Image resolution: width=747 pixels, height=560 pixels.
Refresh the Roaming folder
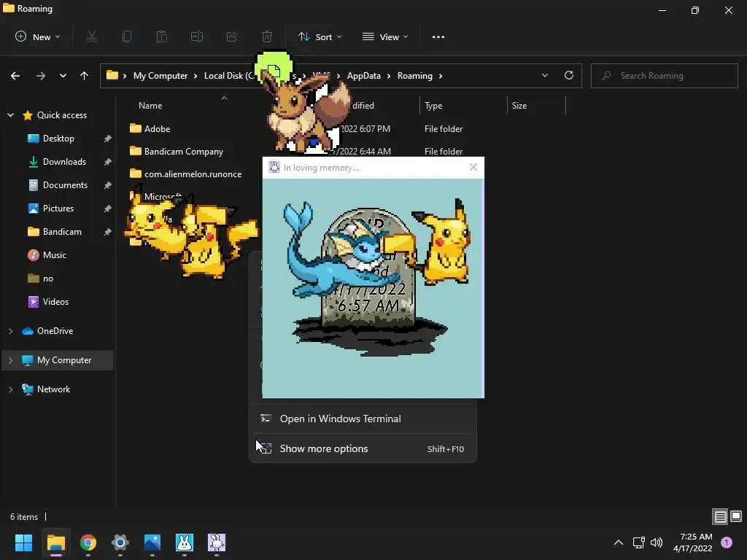coord(569,76)
